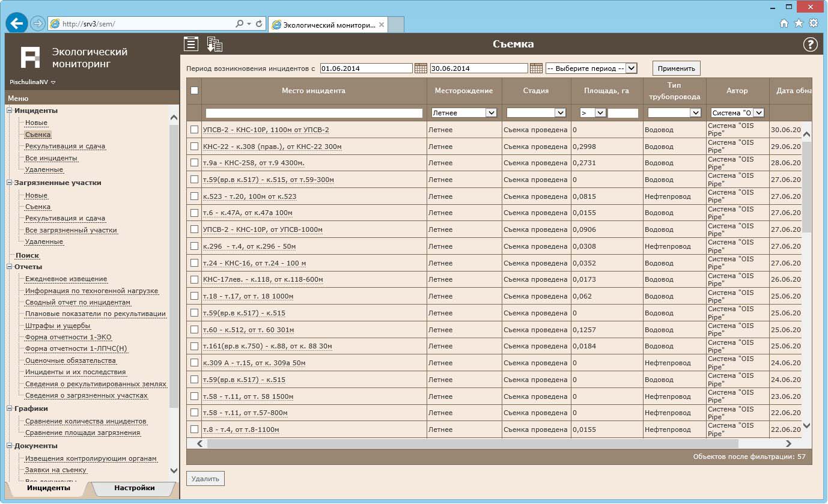Click the application logo in sidebar header
This screenshot has width=828, height=504.
[30, 57]
